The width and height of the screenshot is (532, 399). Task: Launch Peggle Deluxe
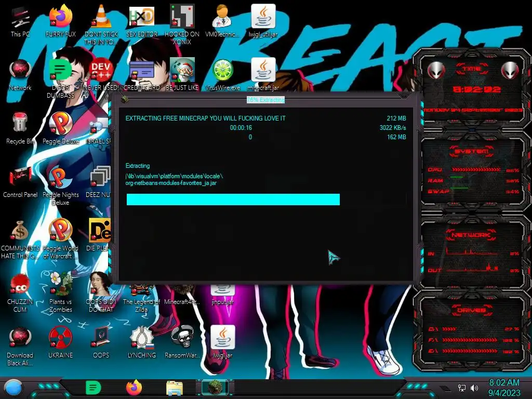click(x=61, y=129)
